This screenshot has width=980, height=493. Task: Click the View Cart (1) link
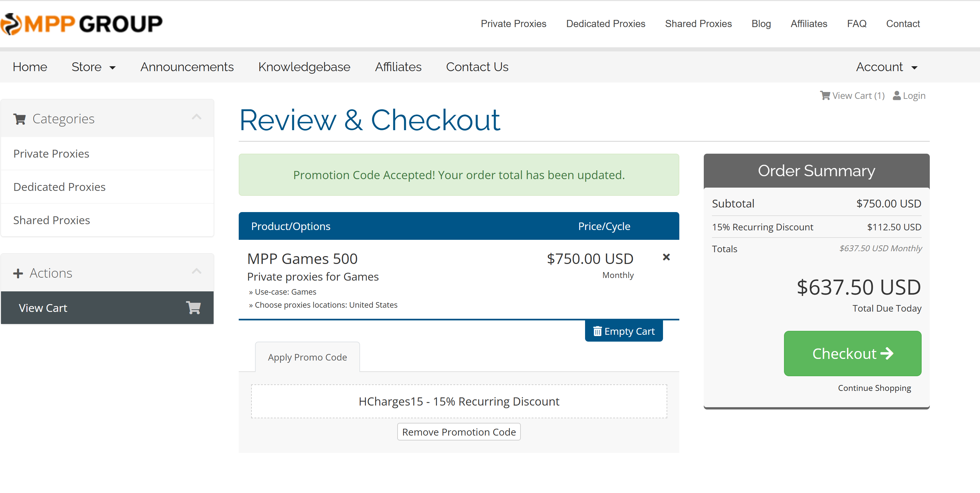(852, 96)
